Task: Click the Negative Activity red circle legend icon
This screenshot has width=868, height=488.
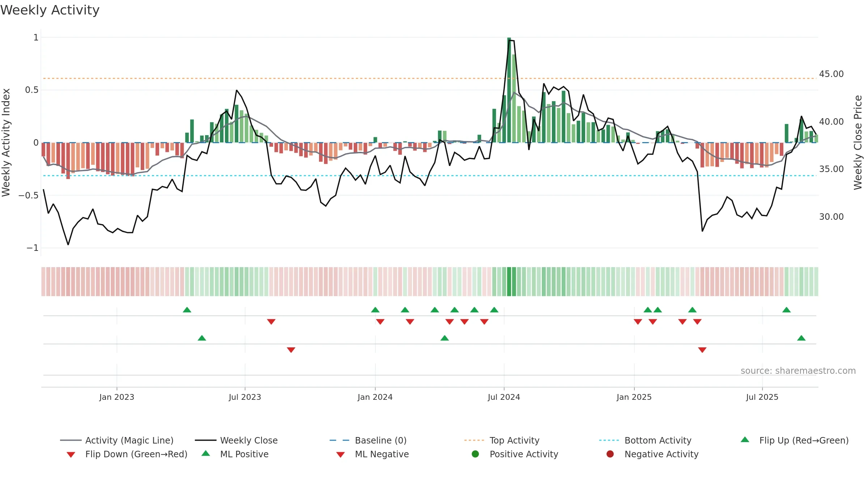Action: pyautogui.click(x=610, y=454)
